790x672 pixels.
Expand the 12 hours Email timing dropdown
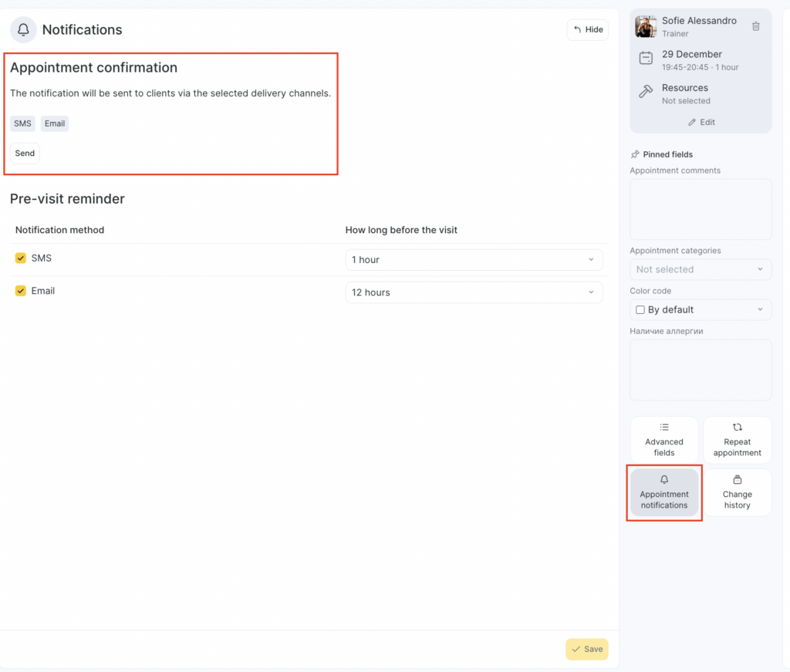point(474,292)
